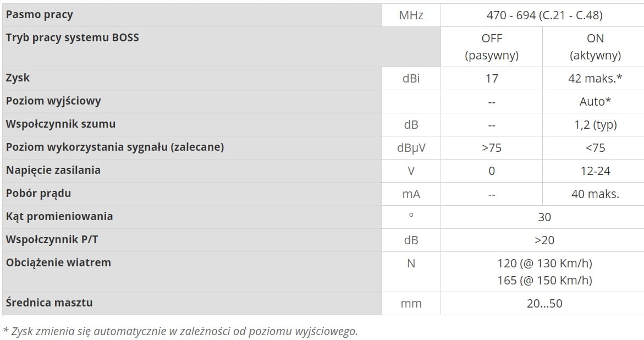Screen dimensions: 644x340
Task: Select the ">20" P/T ratio value
Action: click(544, 240)
